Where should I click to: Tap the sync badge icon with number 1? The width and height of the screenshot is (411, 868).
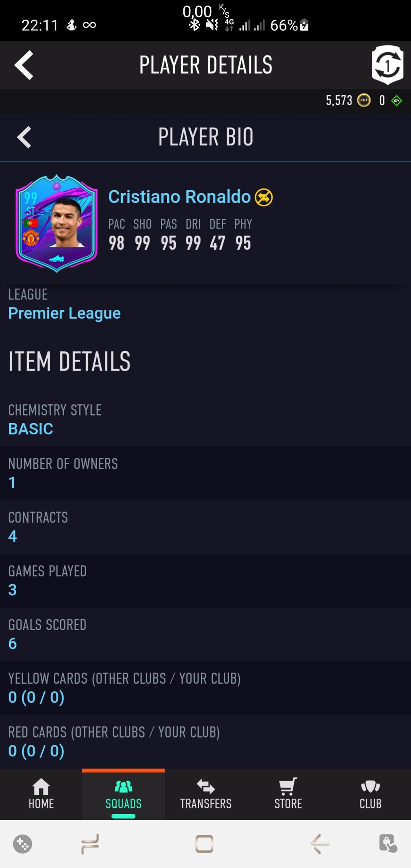click(x=388, y=65)
